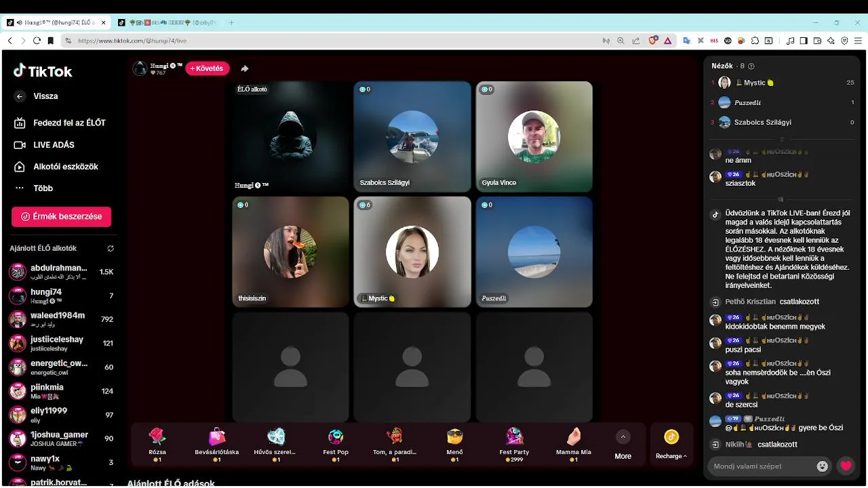Image resolution: width=868 pixels, height=488 pixels.
Task: Click the Mondj valami szépet chat field
Action: click(760, 466)
